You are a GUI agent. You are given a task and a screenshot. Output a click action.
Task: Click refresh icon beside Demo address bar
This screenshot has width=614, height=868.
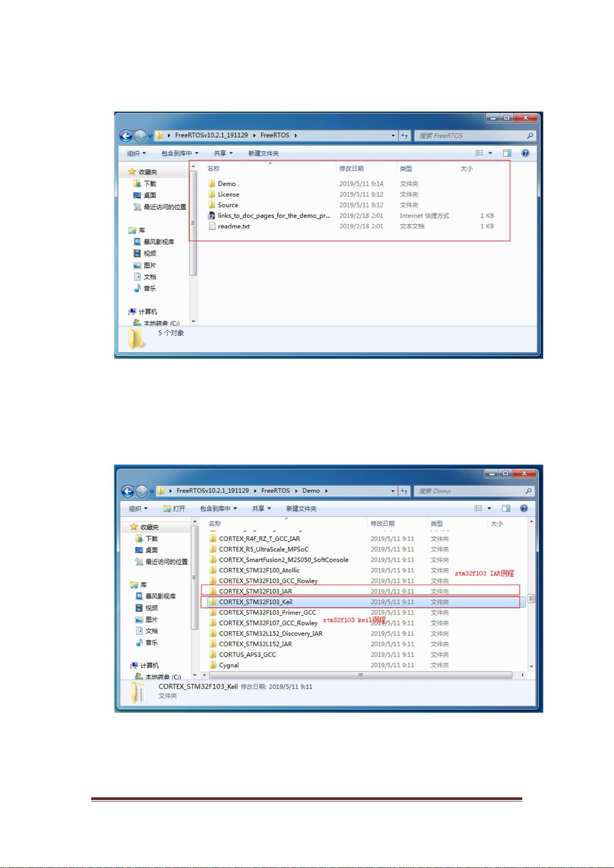(x=405, y=491)
